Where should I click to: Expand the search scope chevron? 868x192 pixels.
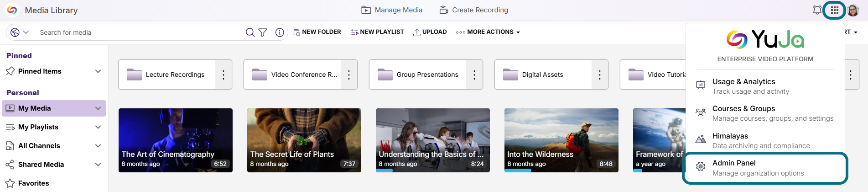(26, 32)
